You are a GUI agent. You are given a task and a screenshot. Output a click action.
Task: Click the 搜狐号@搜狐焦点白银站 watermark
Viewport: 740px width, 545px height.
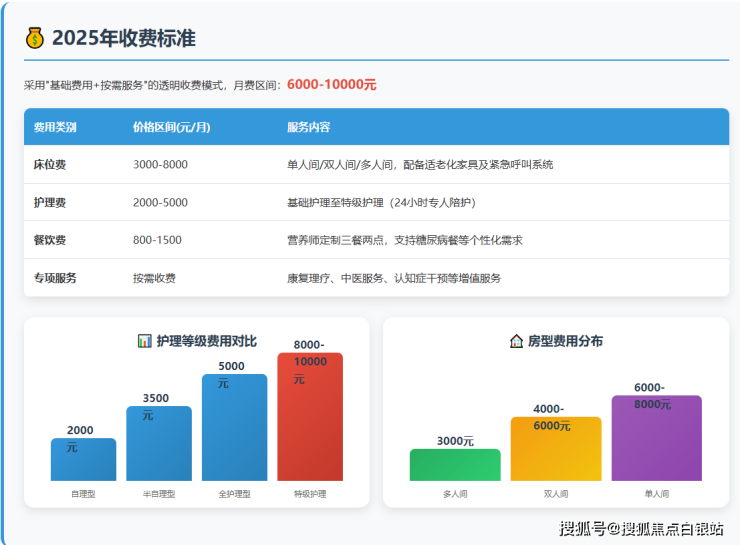pos(641,529)
